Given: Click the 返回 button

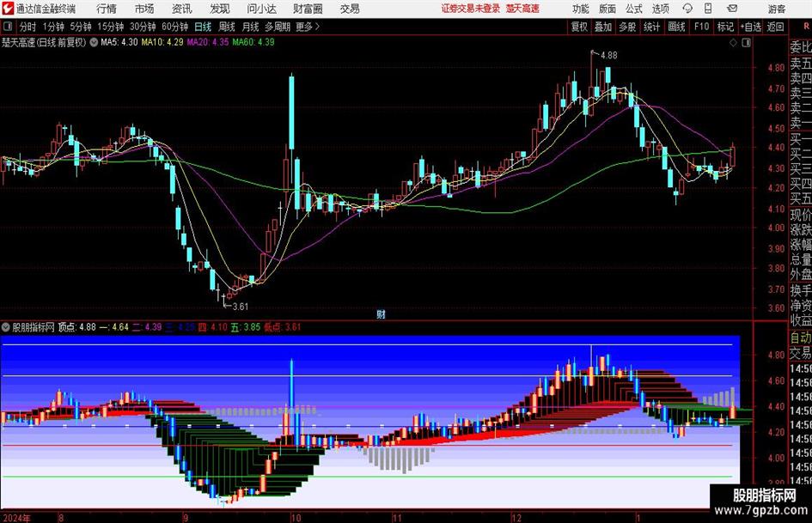Looking at the screenshot, I should [x=776, y=27].
